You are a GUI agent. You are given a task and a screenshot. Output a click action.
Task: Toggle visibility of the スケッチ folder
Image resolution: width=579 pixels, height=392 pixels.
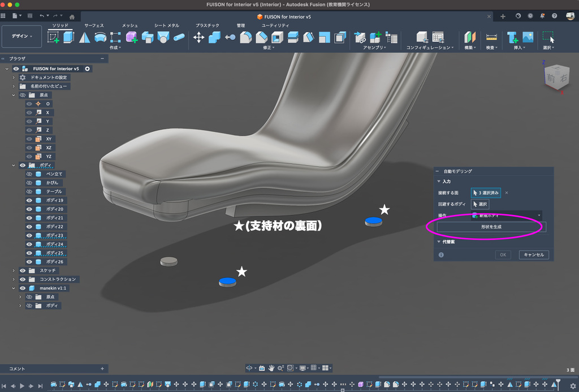(x=23, y=270)
